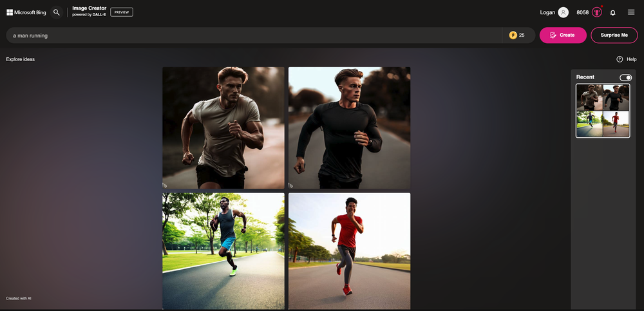Click the PREVIEW badge
The width and height of the screenshot is (644, 311).
click(x=122, y=12)
